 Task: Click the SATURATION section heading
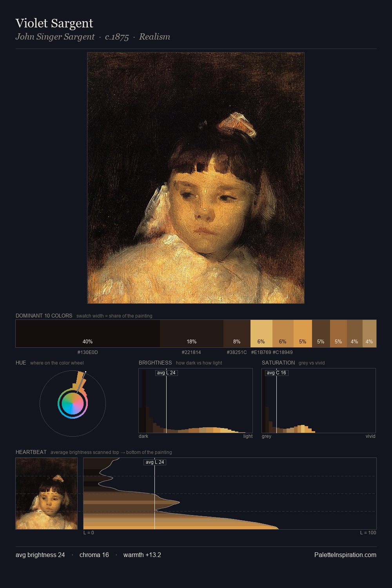tap(278, 363)
